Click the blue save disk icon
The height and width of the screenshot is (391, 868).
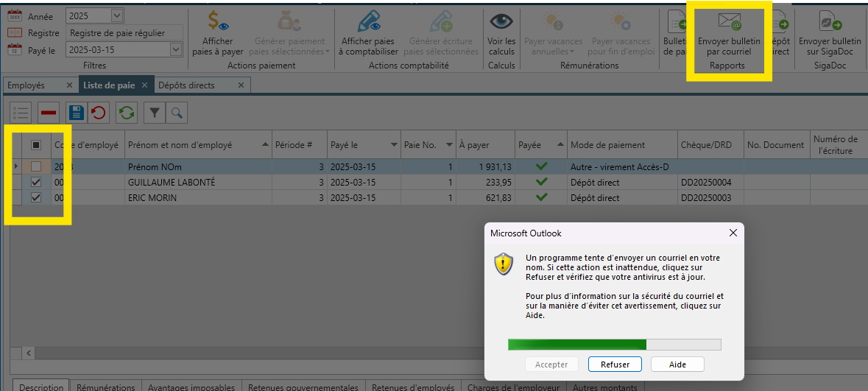pyautogui.click(x=76, y=113)
